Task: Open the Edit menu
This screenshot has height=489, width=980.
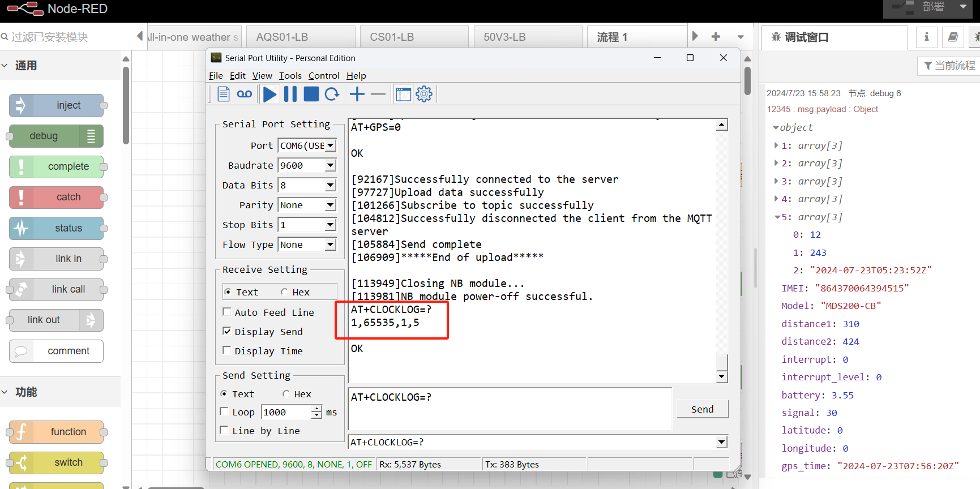Action: [238, 75]
